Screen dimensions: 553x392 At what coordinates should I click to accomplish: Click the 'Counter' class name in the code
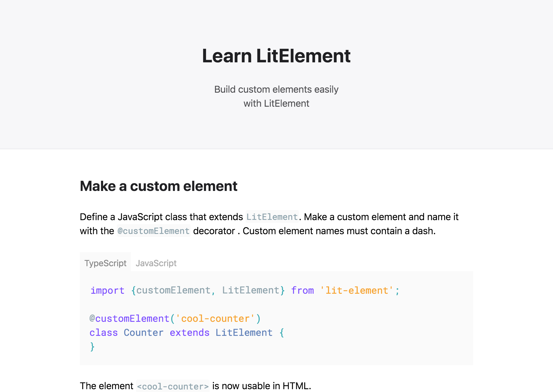(143, 332)
